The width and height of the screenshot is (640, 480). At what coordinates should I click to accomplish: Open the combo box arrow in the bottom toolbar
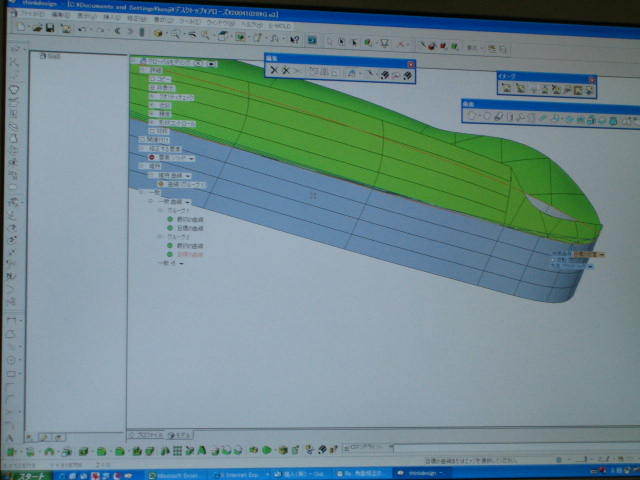[390, 447]
